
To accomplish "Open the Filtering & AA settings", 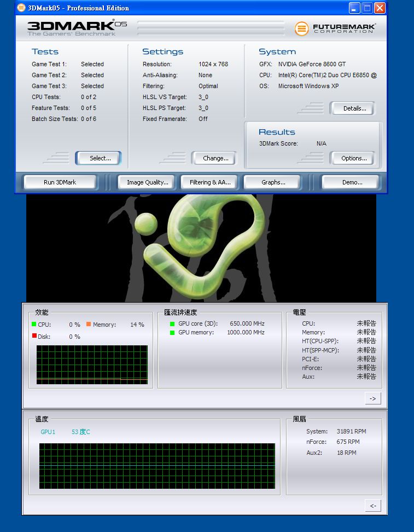I will click(x=210, y=182).
